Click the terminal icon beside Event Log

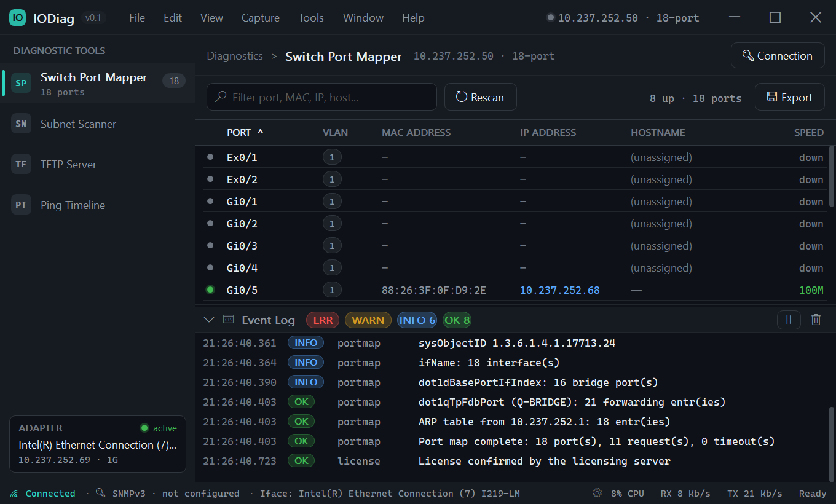coord(228,319)
